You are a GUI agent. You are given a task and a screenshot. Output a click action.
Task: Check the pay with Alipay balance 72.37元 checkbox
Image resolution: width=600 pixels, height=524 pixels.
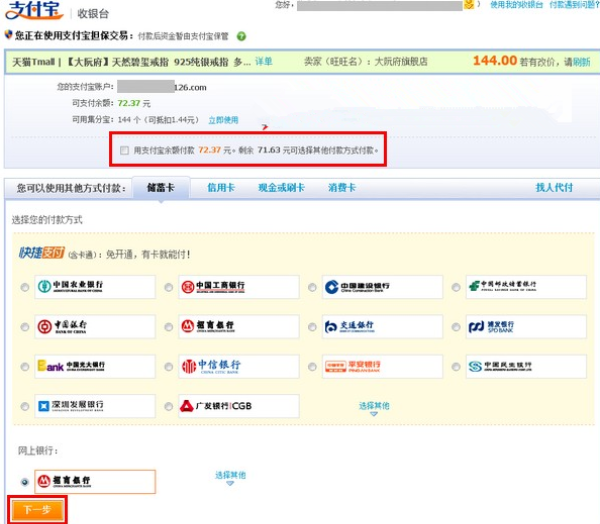pos(124,151)
